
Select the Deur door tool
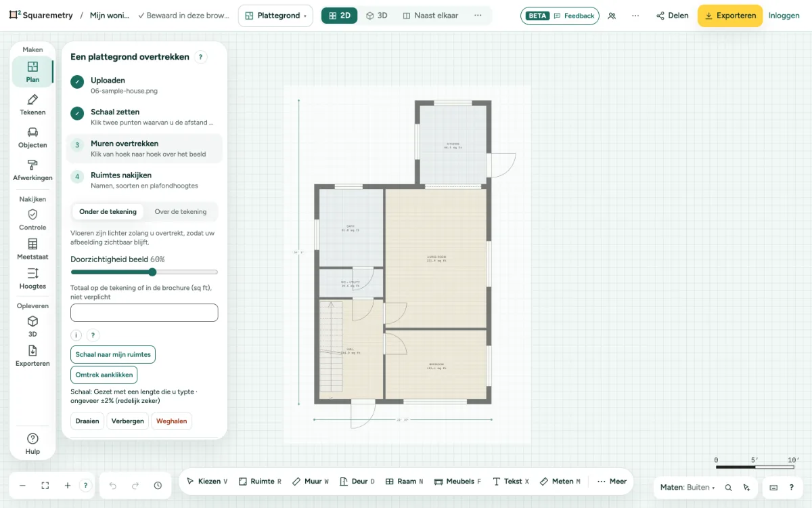click(358, 482)
